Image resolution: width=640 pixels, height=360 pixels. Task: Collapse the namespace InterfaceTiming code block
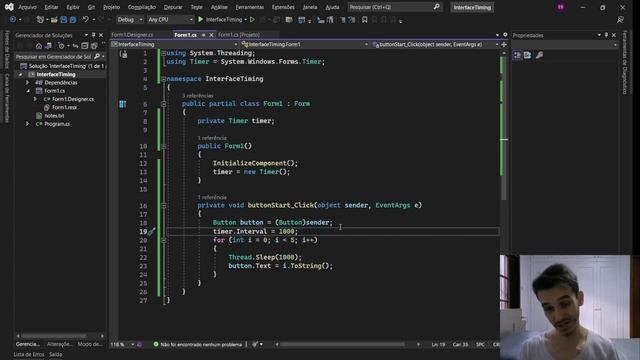tap(163, 79)
